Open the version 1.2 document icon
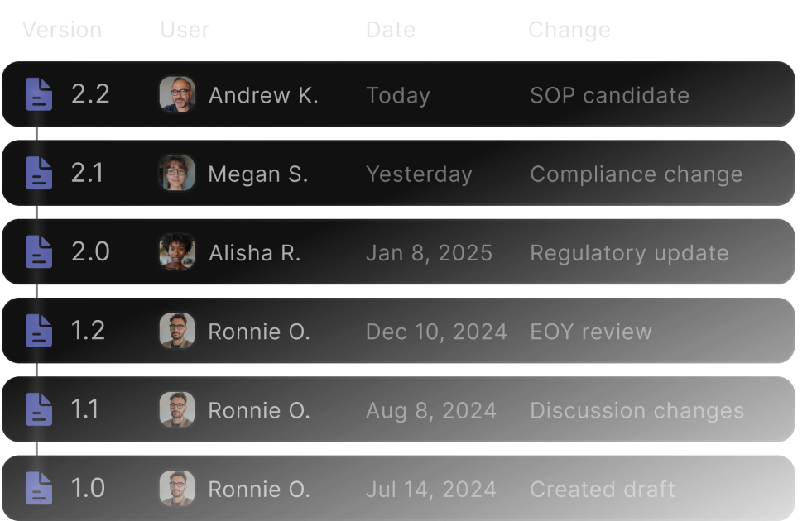 click(x=39, y=331)
